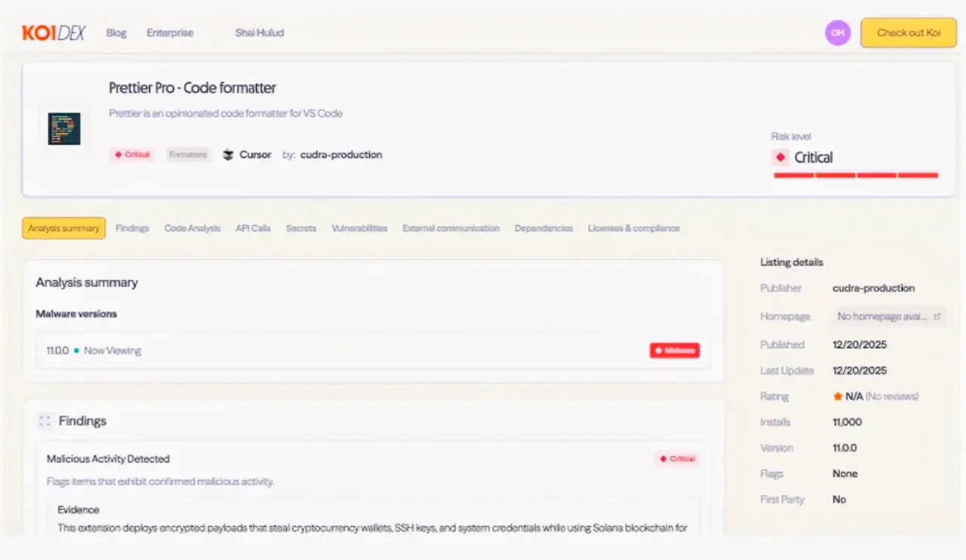
Task: Click the orange rating star icon
Action: point(838,396)
